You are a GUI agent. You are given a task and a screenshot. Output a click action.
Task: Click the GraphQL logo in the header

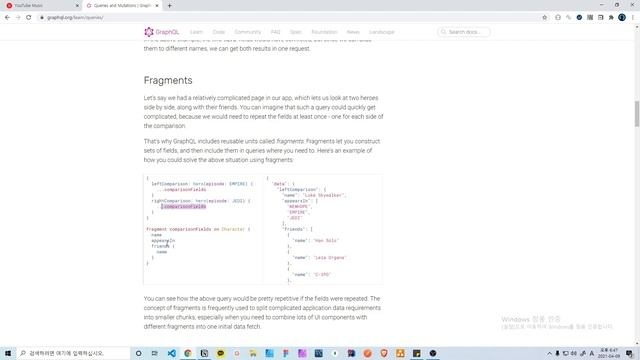[162, 32]
